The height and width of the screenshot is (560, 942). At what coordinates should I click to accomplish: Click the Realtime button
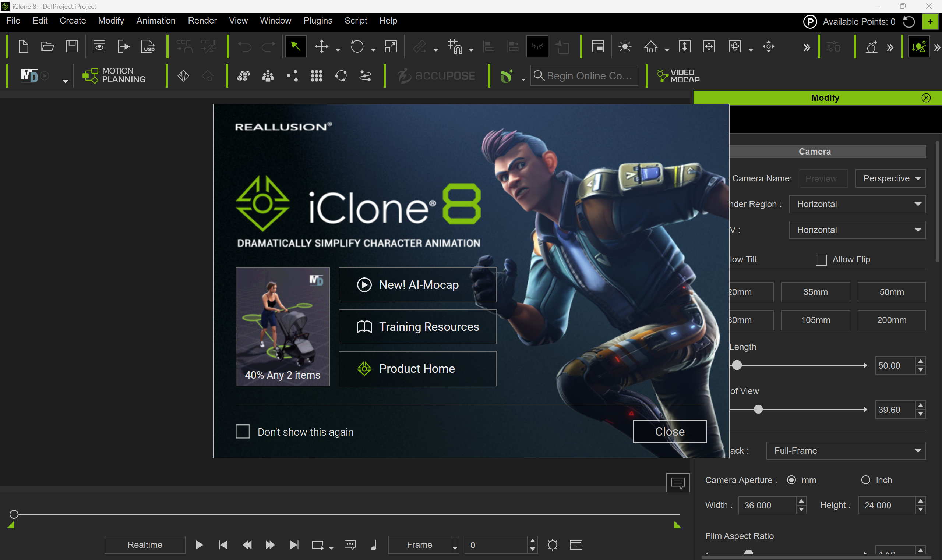click(145, 545)
